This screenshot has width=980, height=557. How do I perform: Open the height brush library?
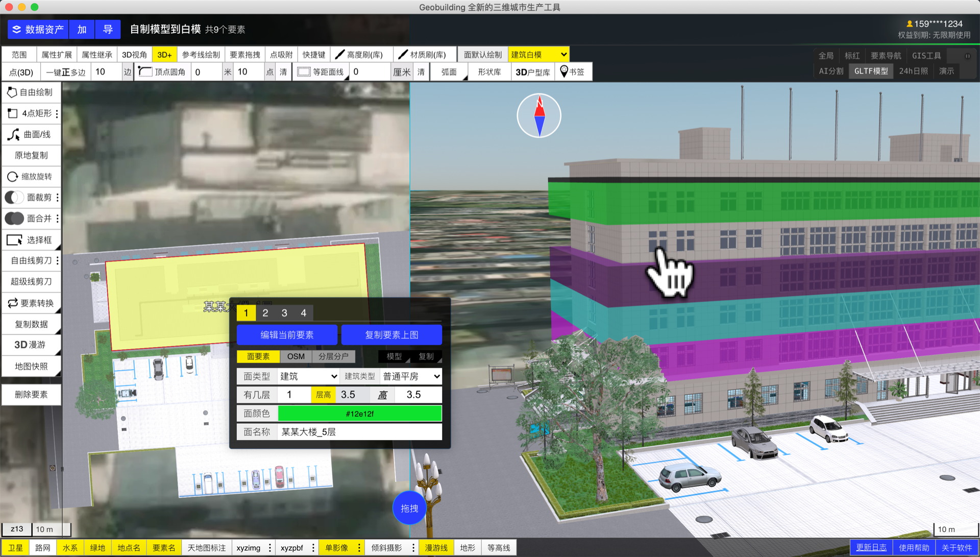point(360,55)
